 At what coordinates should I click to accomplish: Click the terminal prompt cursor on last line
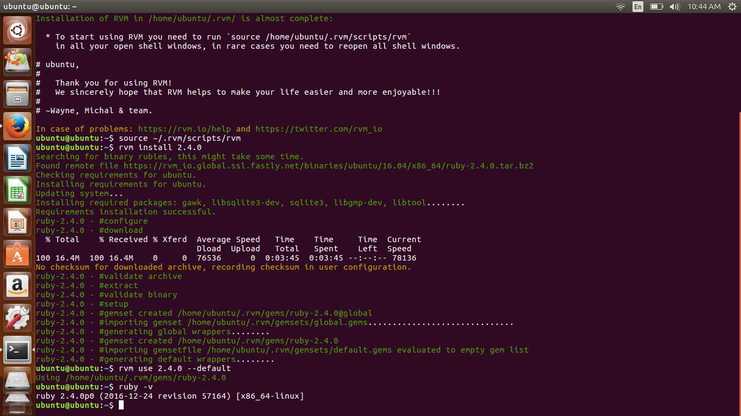pyautogui.click(x=121, y=405)
